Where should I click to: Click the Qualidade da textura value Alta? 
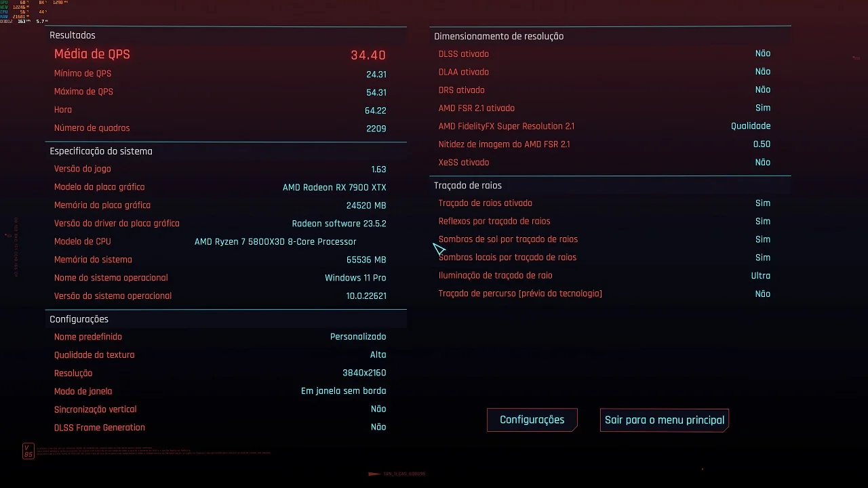tap(378, 355)
